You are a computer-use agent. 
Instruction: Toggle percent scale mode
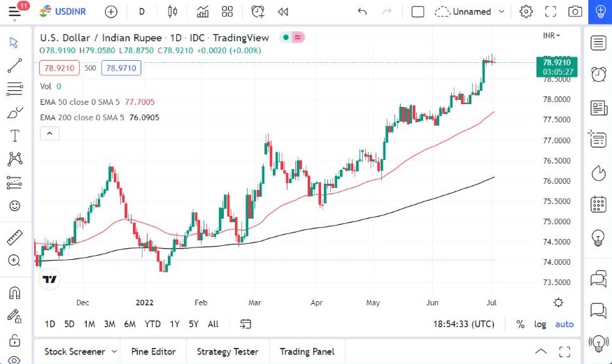pyautogui.click(x=520, y=324)
